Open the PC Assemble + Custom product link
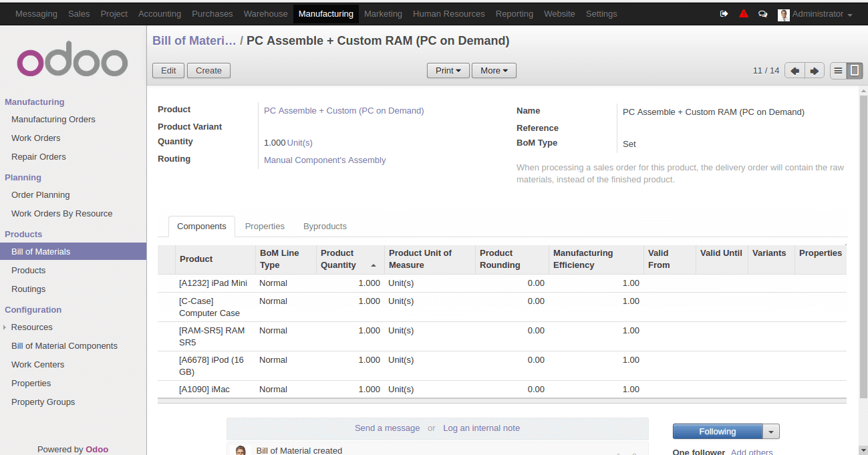This screenshot has width=868, height=455. tap(344, 111)
